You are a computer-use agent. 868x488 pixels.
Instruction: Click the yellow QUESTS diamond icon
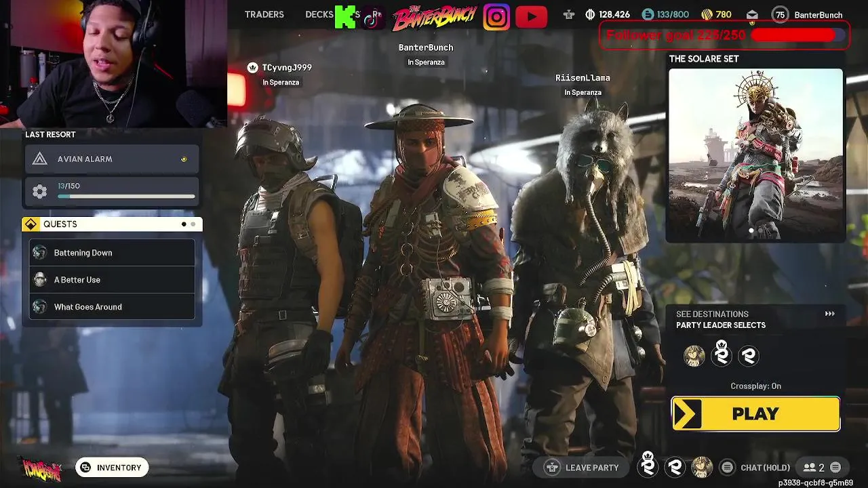tap(31, 224)
